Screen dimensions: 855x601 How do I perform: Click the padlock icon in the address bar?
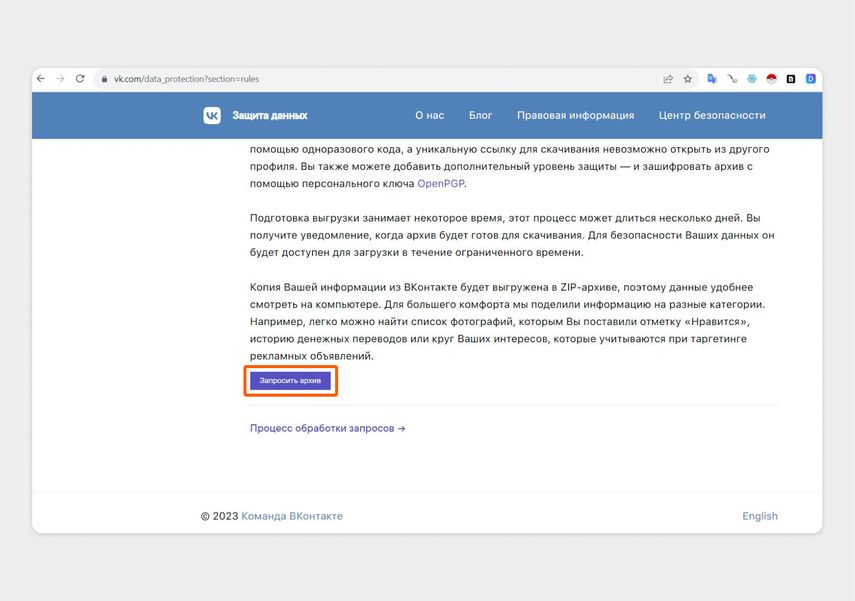(104, 79)
